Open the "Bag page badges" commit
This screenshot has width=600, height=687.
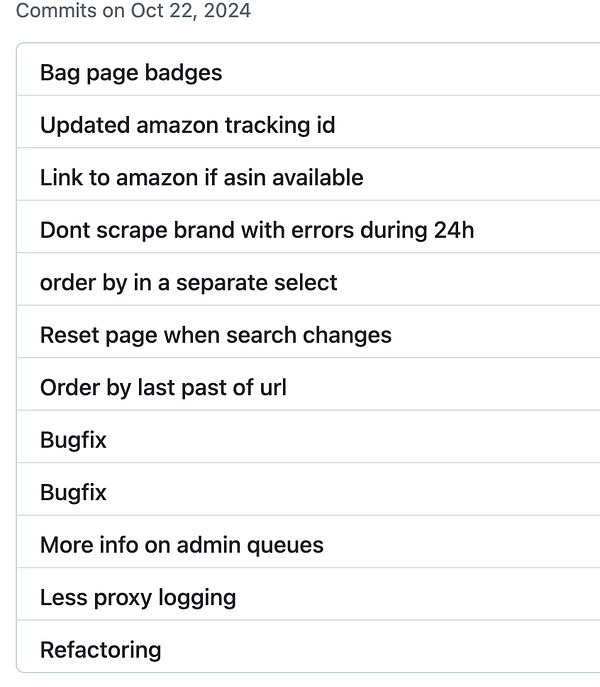tap(131, 73)
